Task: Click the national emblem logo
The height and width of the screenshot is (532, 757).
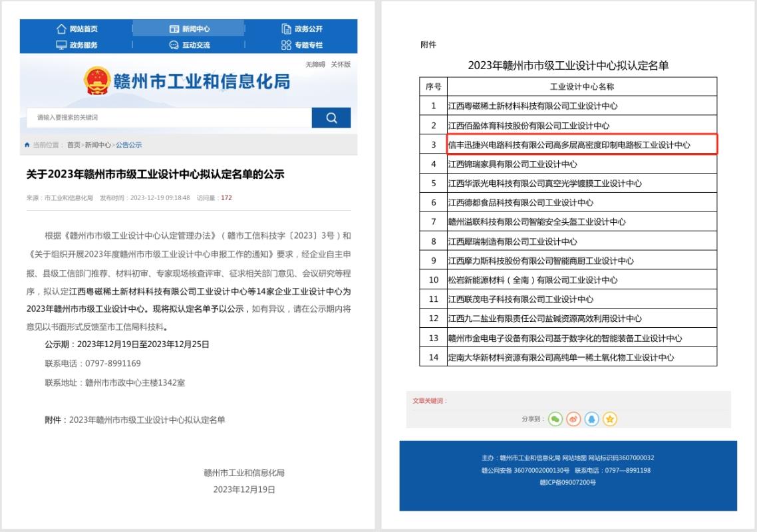Action: tap(96, 81)
